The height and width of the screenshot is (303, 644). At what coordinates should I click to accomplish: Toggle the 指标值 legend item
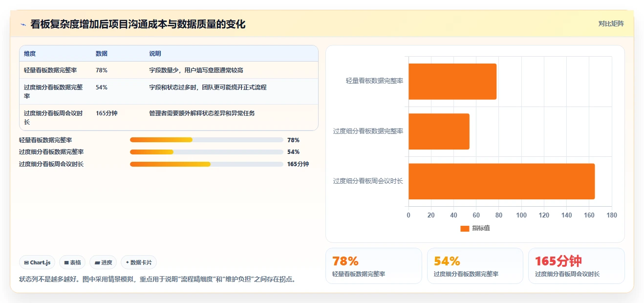coord(475,228)
